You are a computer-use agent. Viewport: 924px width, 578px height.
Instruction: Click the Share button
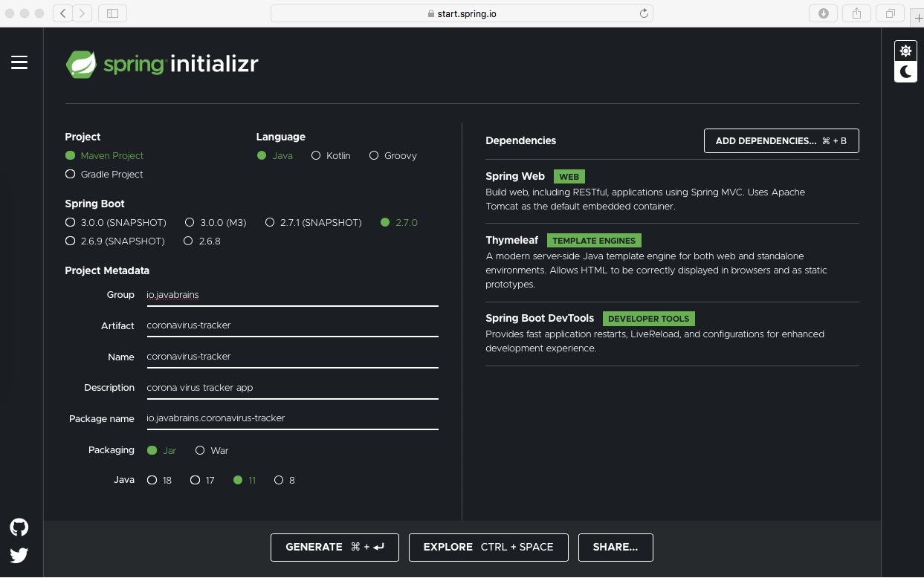(616, 547)
